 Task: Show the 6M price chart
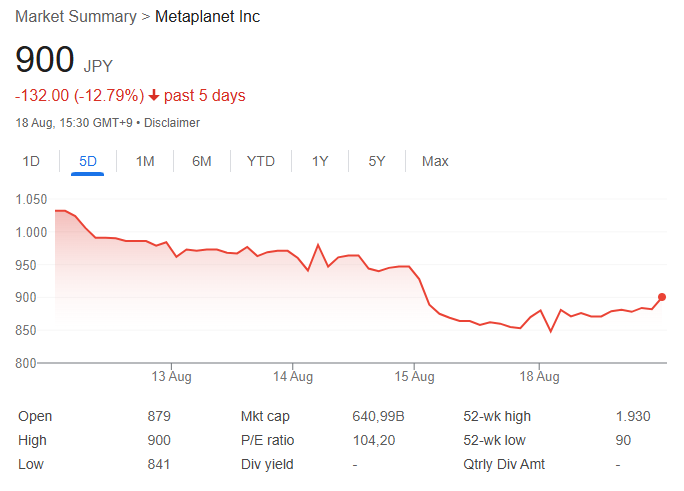202,161
